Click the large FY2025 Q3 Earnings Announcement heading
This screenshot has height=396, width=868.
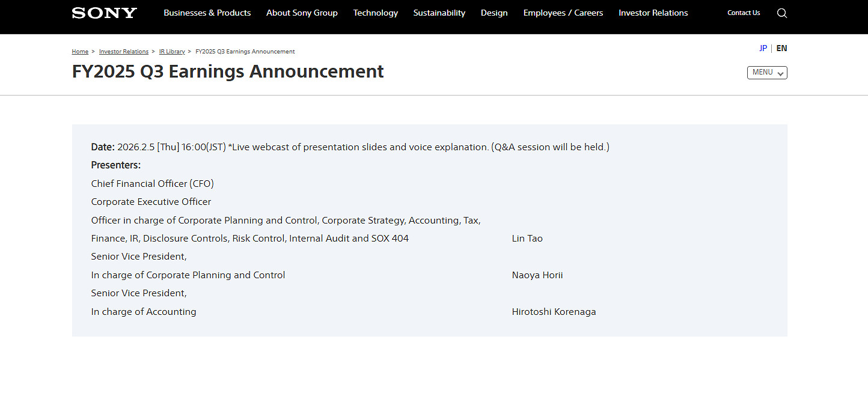point(228,72)
